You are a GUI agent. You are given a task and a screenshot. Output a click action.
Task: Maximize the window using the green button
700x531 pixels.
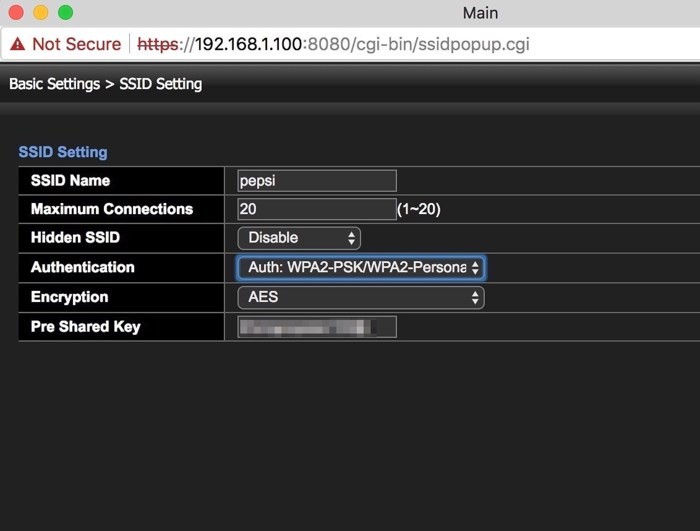65,13
